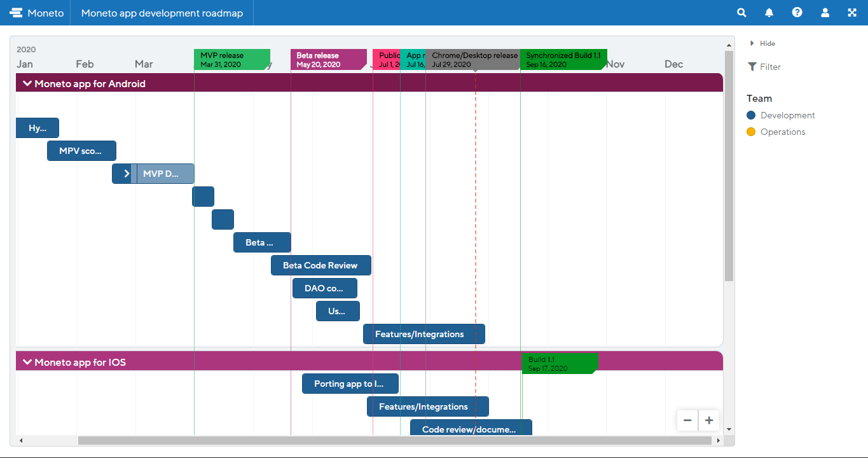The height and width of the screenshot is (458, 868).
Task: Click the horizontal scrollbar thumb
Action: pyautogui.click(x=394, y=440)
